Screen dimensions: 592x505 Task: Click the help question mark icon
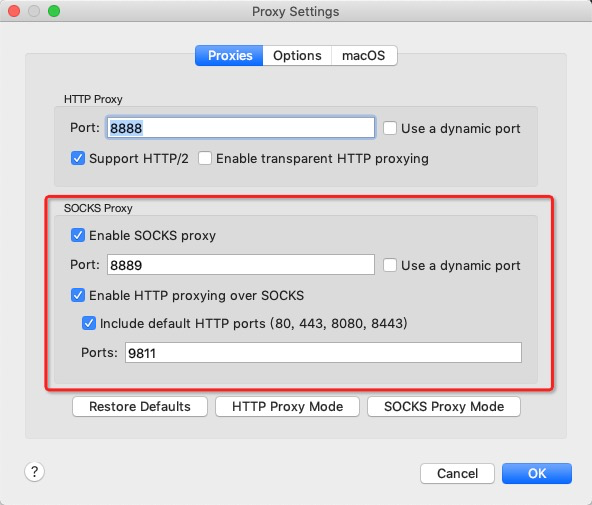[x=34, y=471]
